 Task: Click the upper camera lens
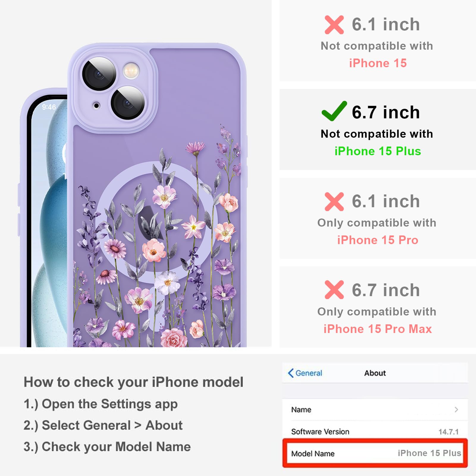99,73
